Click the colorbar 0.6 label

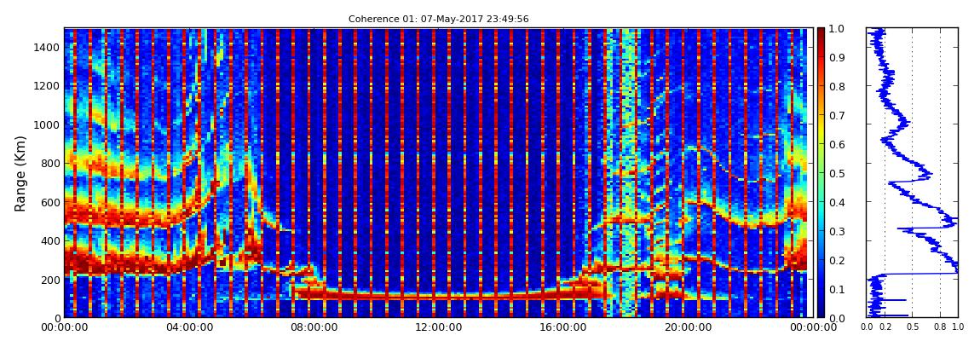[838, 144]
